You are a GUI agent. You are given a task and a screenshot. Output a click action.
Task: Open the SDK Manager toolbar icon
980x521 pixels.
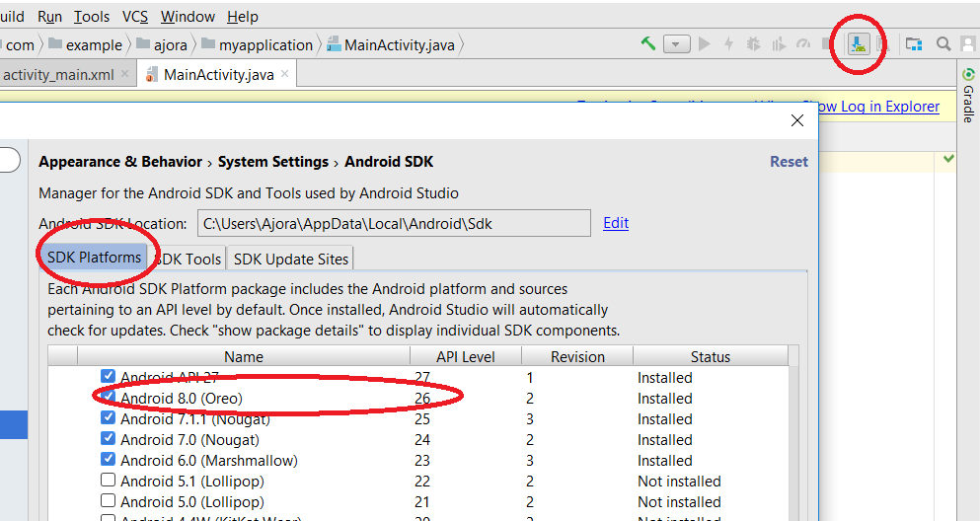pos(859,44)
